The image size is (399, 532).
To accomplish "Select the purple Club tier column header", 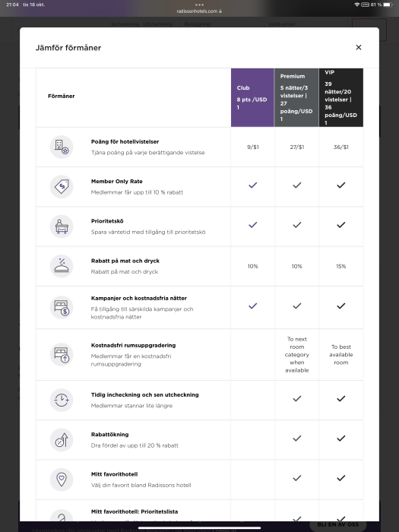I will click(252, 98).
